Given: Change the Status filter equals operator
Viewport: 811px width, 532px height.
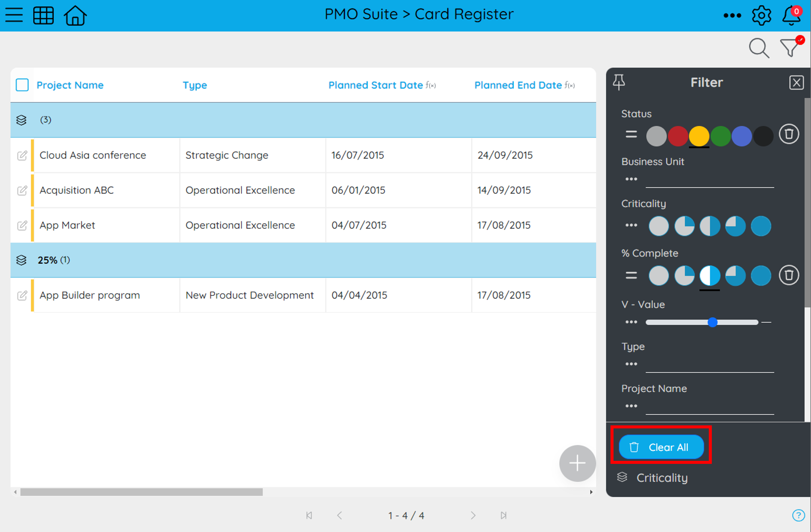Looking at the screenshot, I should pos(631,135).
